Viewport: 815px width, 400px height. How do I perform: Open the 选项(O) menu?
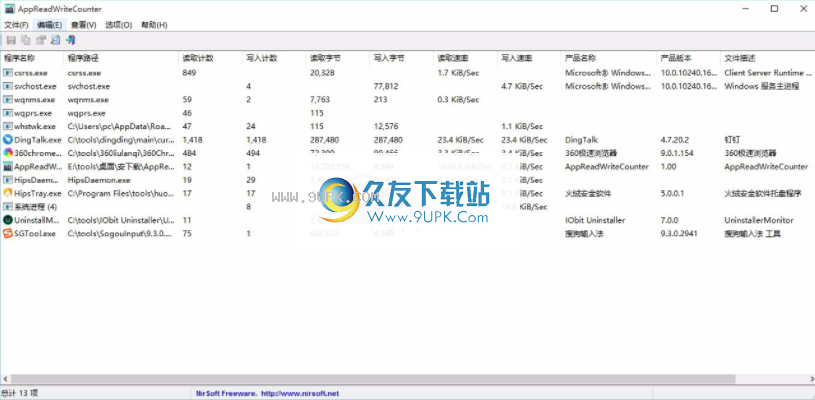119,25
